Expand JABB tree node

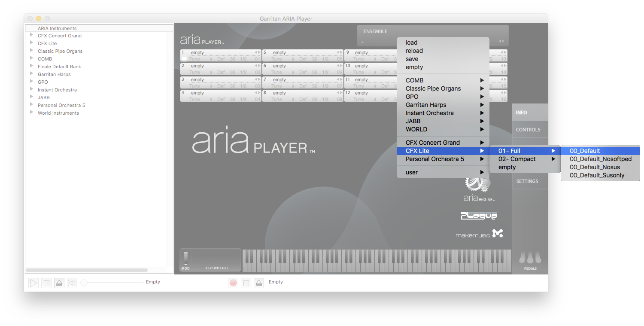tap(32, 97)
